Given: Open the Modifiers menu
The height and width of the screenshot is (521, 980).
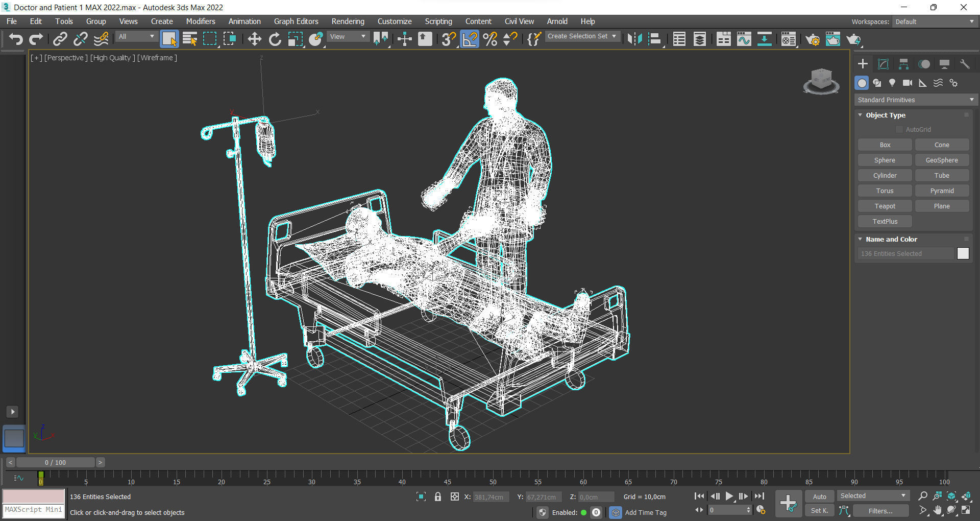Looking at the screenshot, I should 200,21.
